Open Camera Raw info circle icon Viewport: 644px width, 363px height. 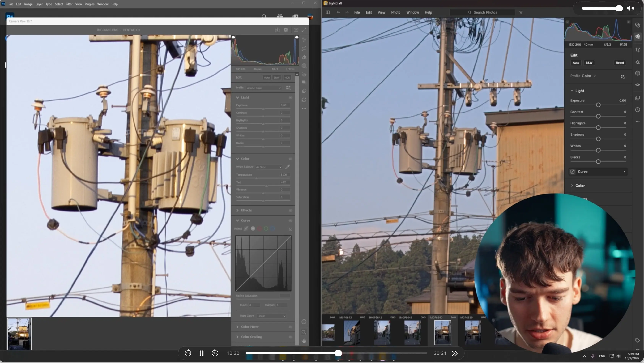[x=304, y=322]
